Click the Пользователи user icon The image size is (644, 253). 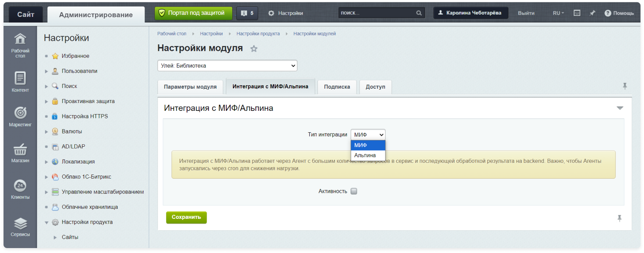tap(55, 71)
